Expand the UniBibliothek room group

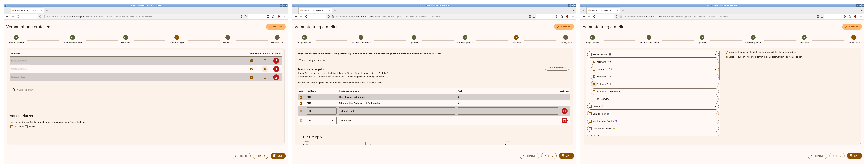[715, 114]
